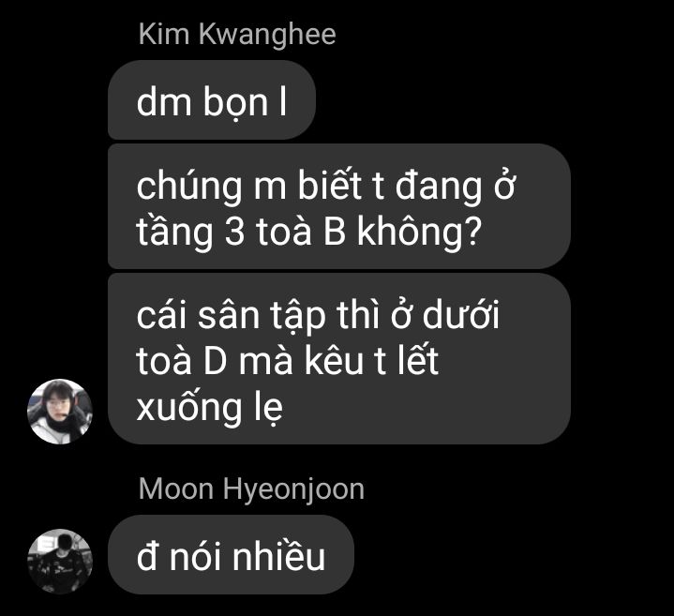Open Kim Kwanghee's profile picture
This screenshot has height=616, width=674.
click(x=60, y=412)
